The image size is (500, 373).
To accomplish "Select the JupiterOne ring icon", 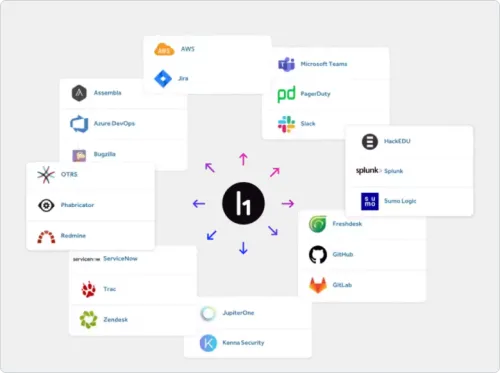I will [208, 313].
